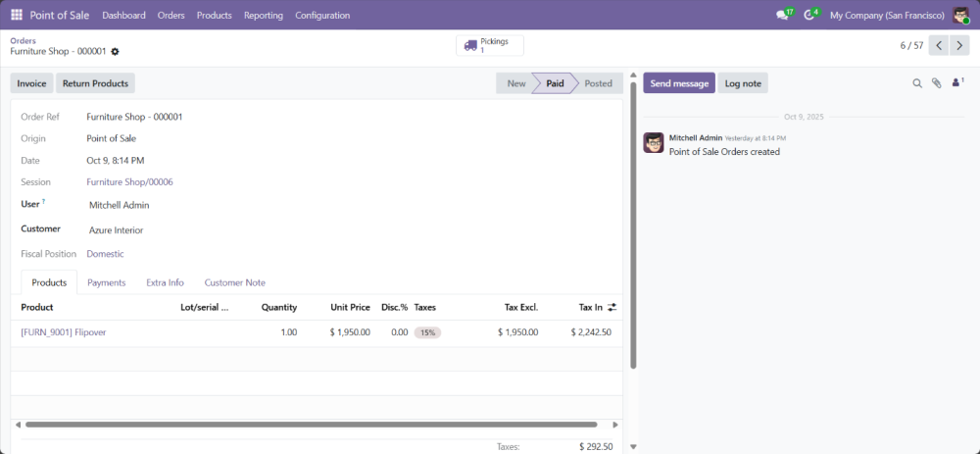The image size is (980, 454).
Task: Open the Furniture Shop/00006 session link
Action: pyautogui.click(x=129, y=181)
